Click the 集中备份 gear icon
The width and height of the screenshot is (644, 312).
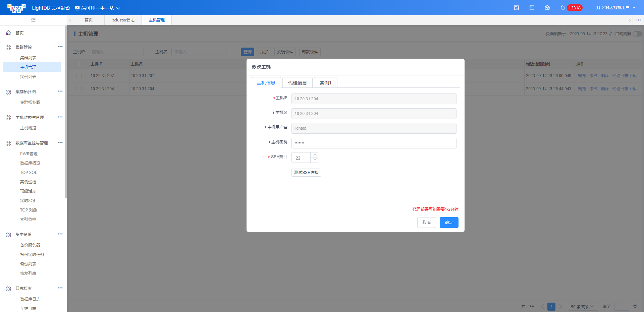pyautogui.click(x=8, y=235)
